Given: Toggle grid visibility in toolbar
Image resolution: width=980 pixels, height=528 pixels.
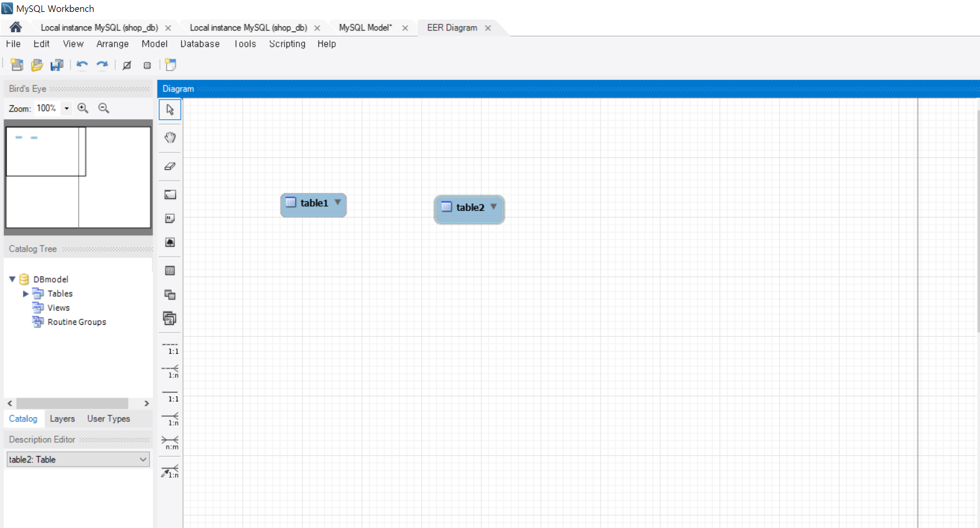Looking at the screenshot, I should (127, 66).
